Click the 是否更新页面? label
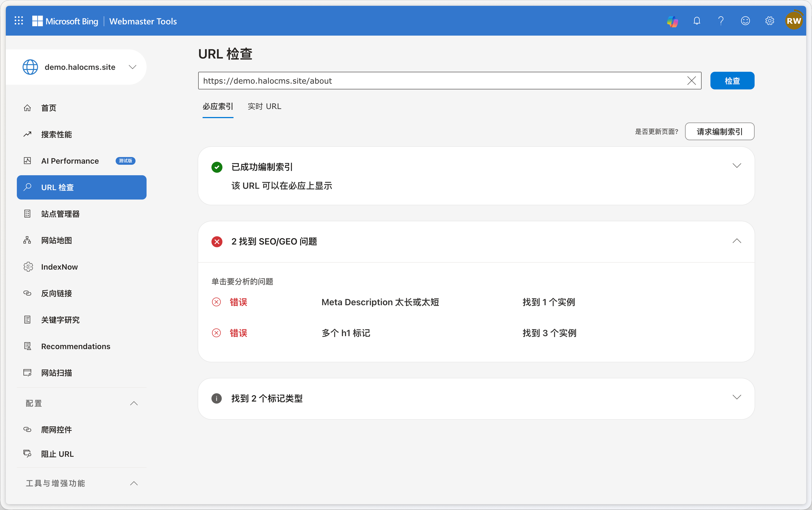812x510 pixels. (x=657, y=131)
